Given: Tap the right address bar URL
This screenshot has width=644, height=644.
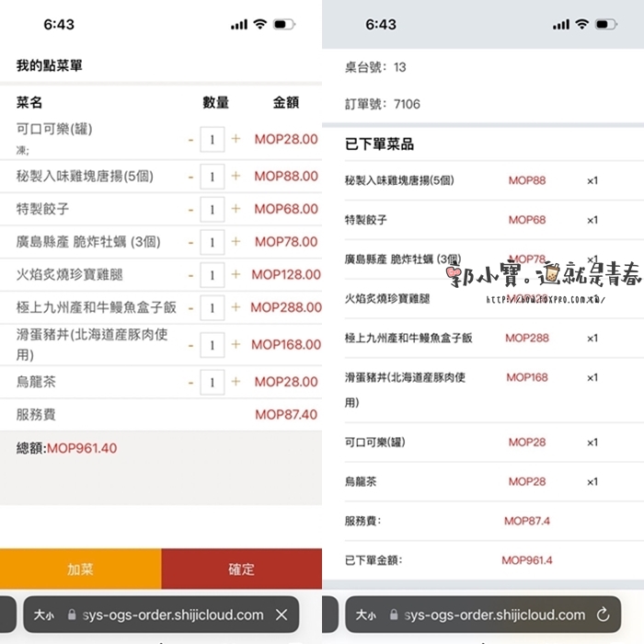Looking at the screenshot, I should (x=495, y=615).
